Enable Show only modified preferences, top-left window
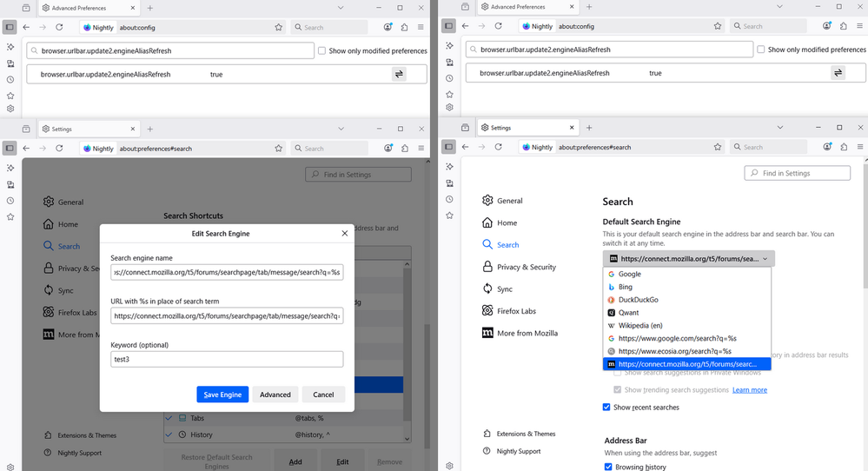Screen dimensions: 868x471 tap(322, 50)
